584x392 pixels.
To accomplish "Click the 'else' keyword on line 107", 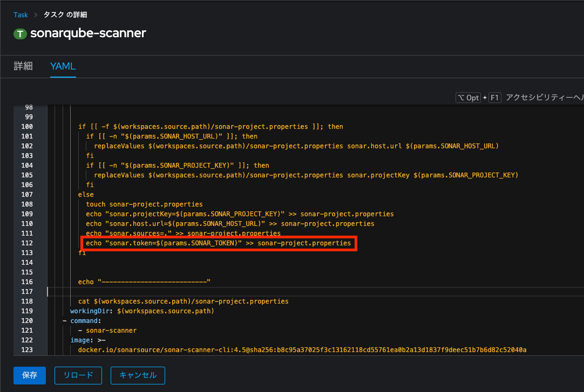I will pos(86,195).
